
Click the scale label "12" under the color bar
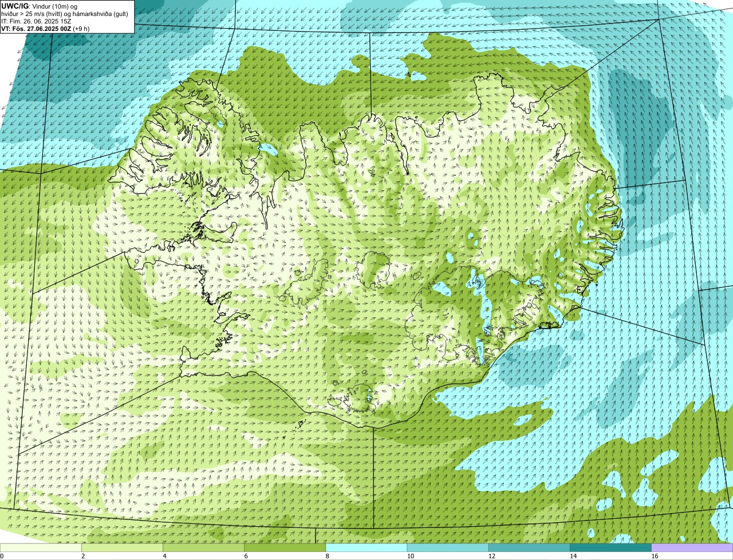pyautogui.click(x=491, y=556)
